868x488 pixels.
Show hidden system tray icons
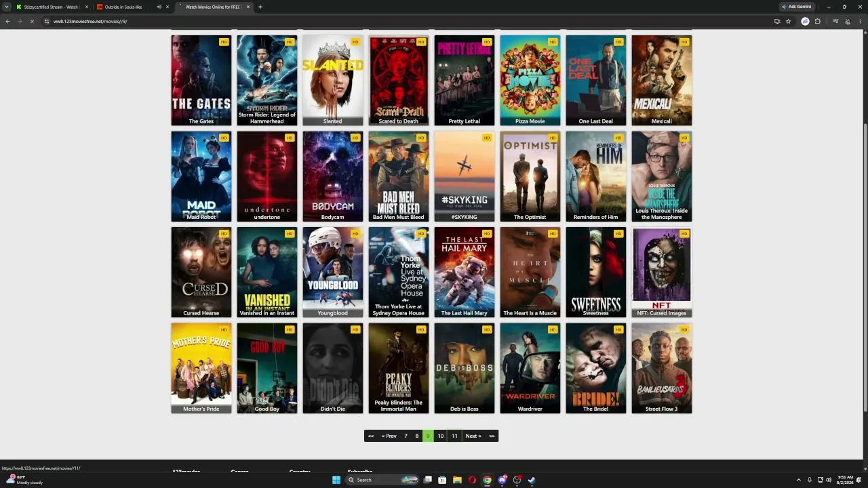(x=798, y=480)
